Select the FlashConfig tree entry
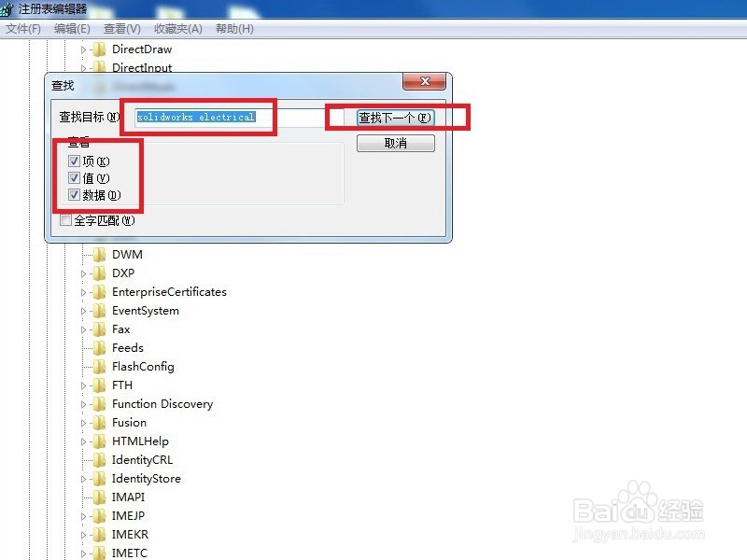The image size is (747, 560). coord(143,367)
